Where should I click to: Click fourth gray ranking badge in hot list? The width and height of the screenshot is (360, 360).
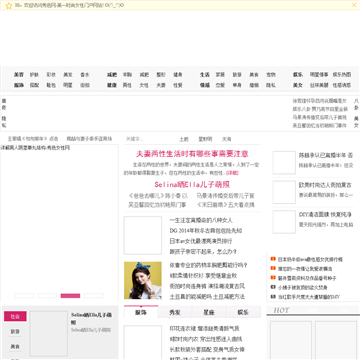click(x=273, y=287)
